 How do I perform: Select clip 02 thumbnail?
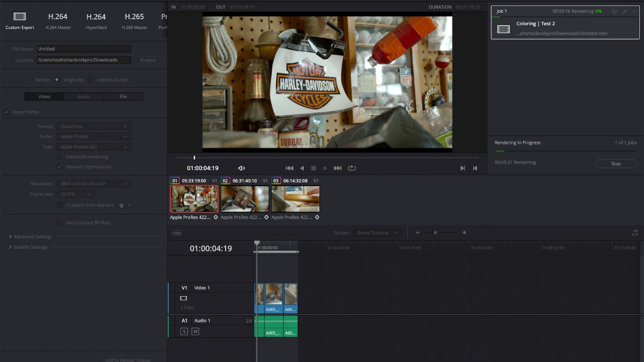tap(245, 198)
